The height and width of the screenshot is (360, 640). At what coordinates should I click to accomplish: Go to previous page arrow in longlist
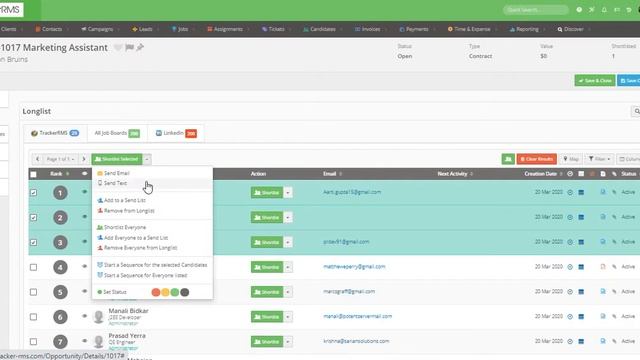37,159
